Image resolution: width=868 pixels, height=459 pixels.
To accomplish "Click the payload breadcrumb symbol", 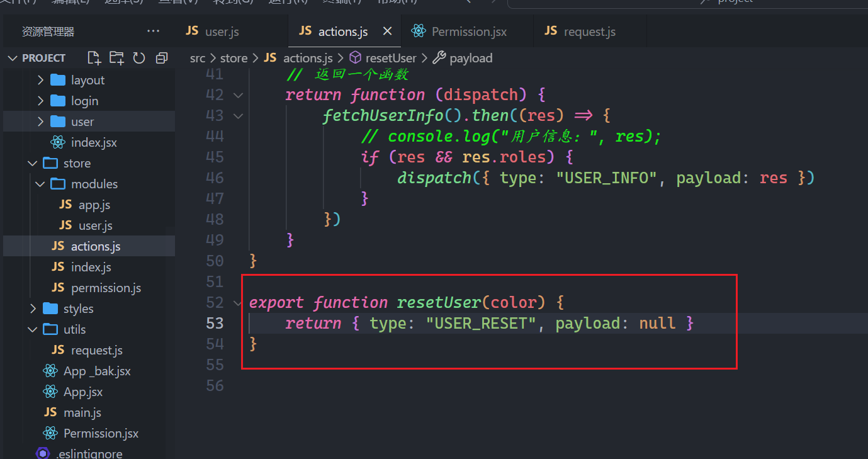I will 471,58.
